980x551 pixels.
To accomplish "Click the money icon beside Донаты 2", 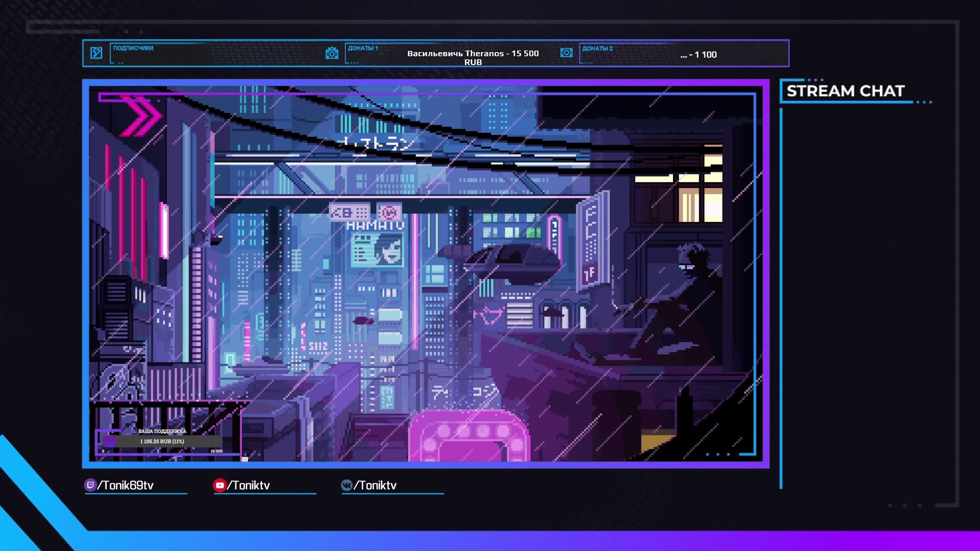I will [566, 53].
